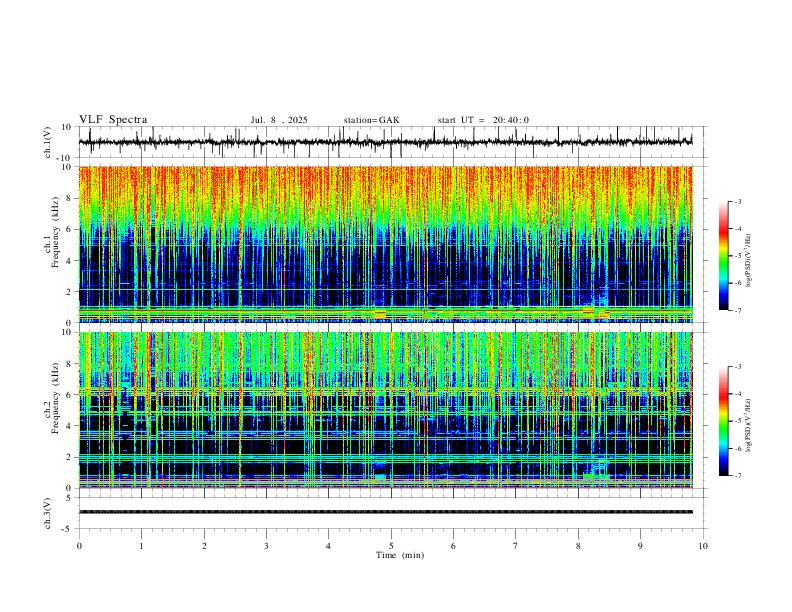
Task: Click the "-4" tick on ch.2 colorbar
Action: pos(737,394)
